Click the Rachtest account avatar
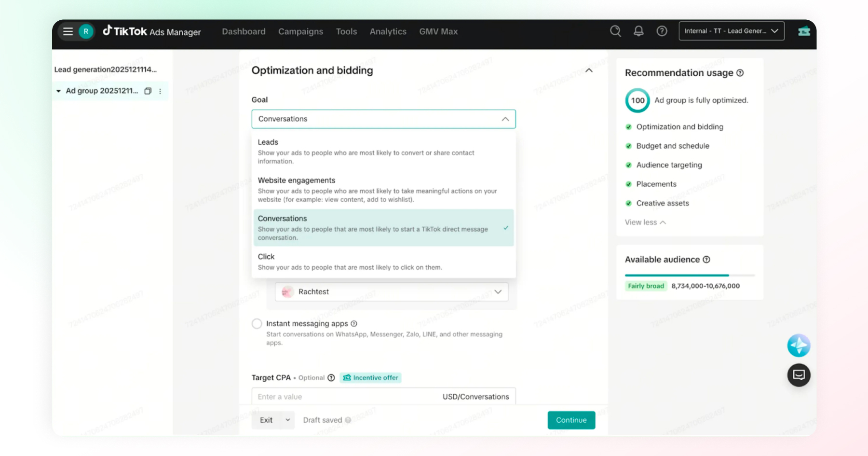 click(x=287, y=292)
